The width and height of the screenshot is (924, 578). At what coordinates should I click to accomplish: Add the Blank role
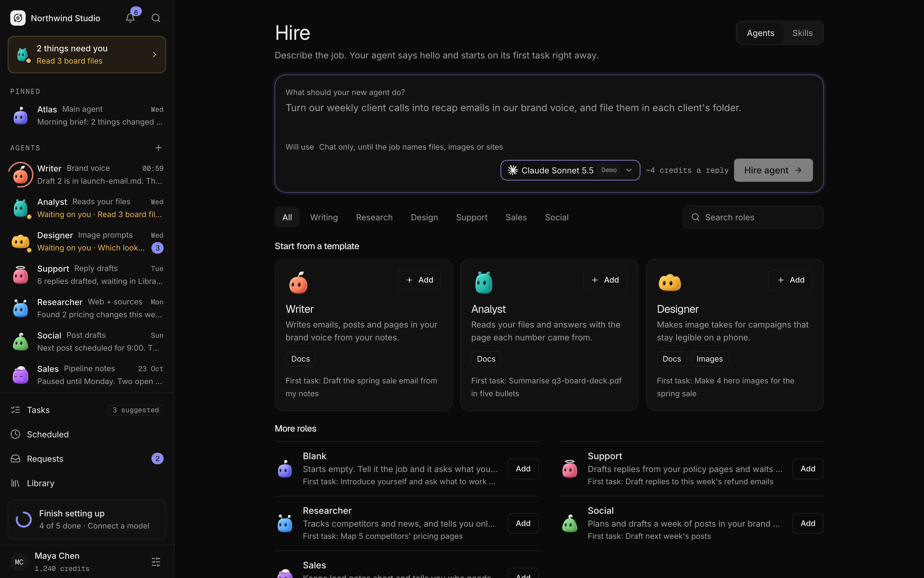tap(523, 469)
